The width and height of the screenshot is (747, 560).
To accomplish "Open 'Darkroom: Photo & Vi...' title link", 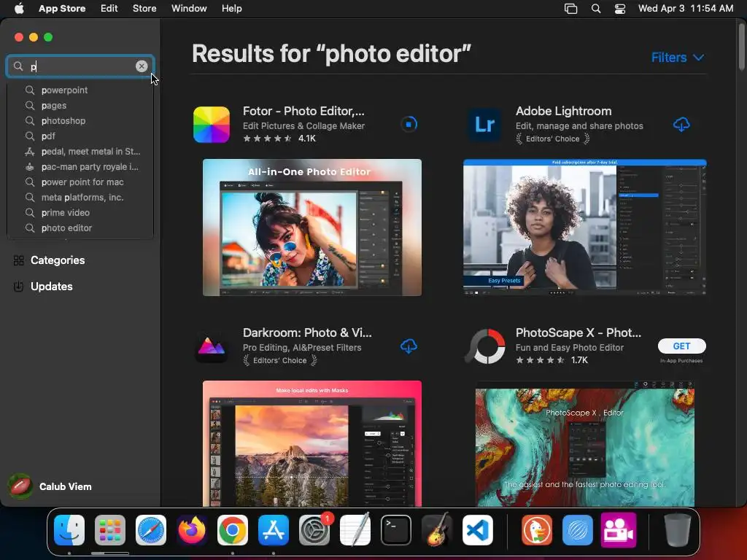I will [307, 332].
